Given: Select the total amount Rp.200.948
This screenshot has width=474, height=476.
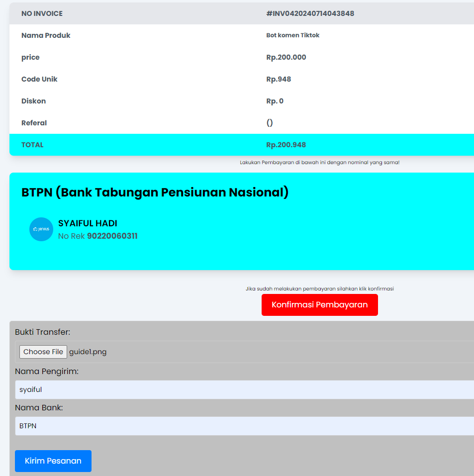Looking at the screenshot, I should [x=286, y=145].
